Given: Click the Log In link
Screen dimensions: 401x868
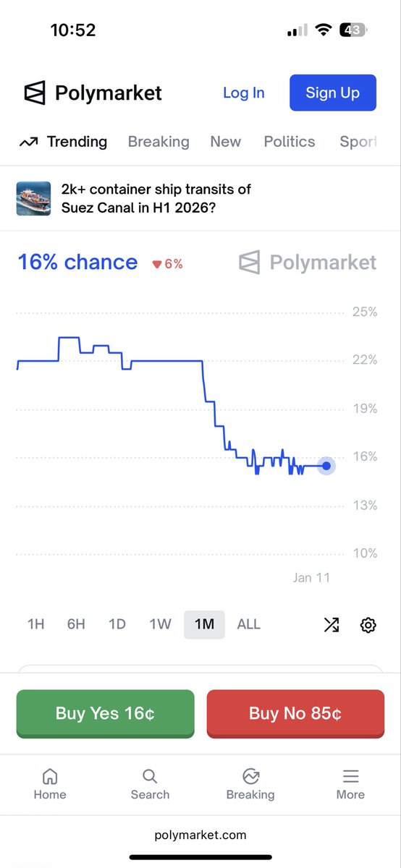Looking at the screenshot, I should 244,93.
